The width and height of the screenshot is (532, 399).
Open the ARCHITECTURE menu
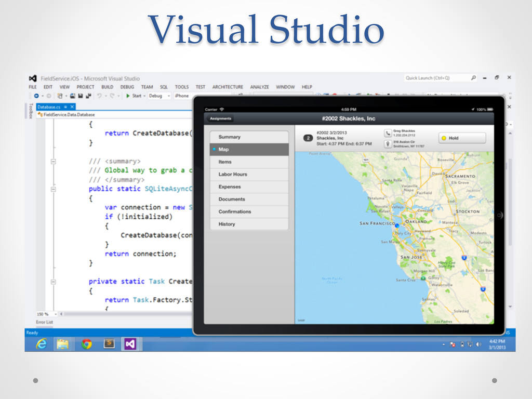click(228, 87)
